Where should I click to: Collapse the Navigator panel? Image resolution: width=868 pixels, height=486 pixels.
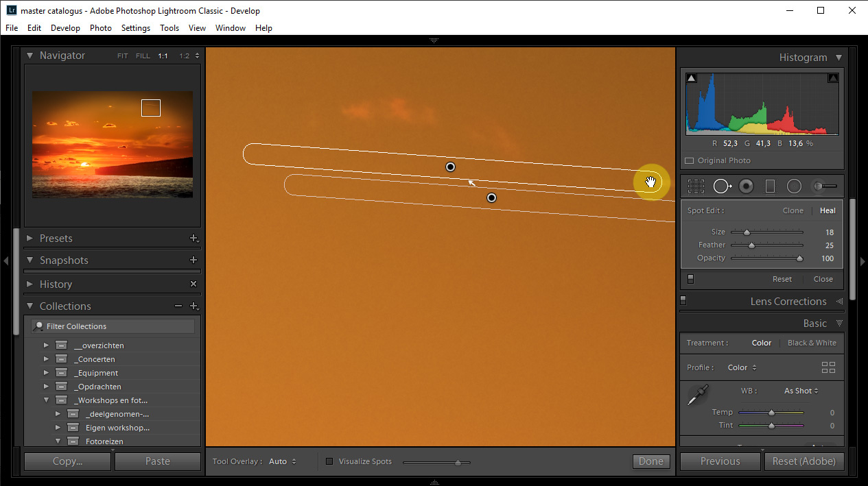pos(30,56)
